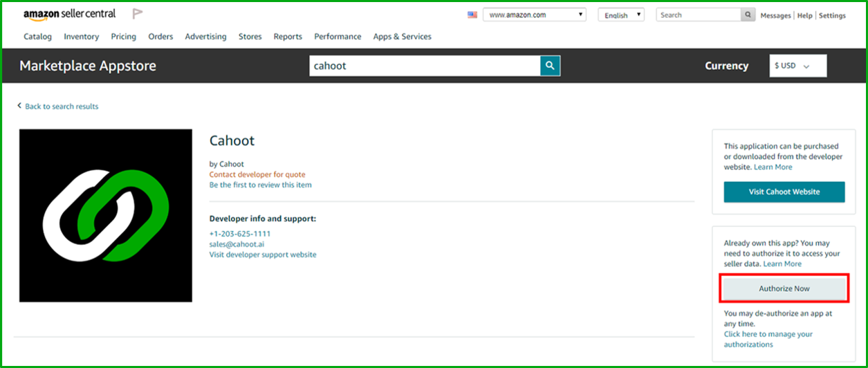
Task: Click the flag icon beside Seller Central logo
Action: (x=138, y=14)
